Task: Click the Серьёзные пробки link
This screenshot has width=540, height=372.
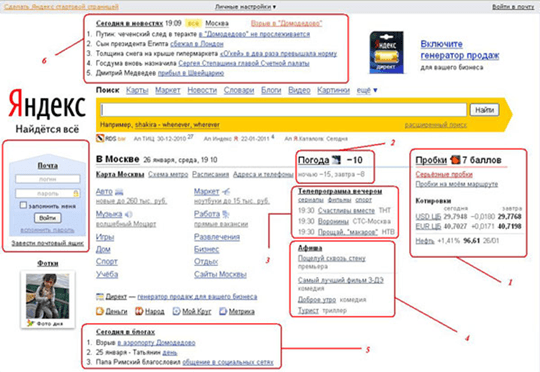Action: pyautogui.click(x=444, y=174)
